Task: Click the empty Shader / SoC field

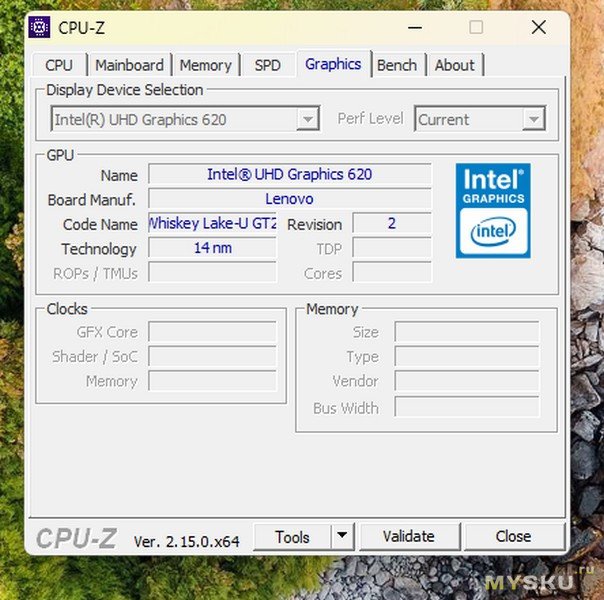Action: point(212,357)
